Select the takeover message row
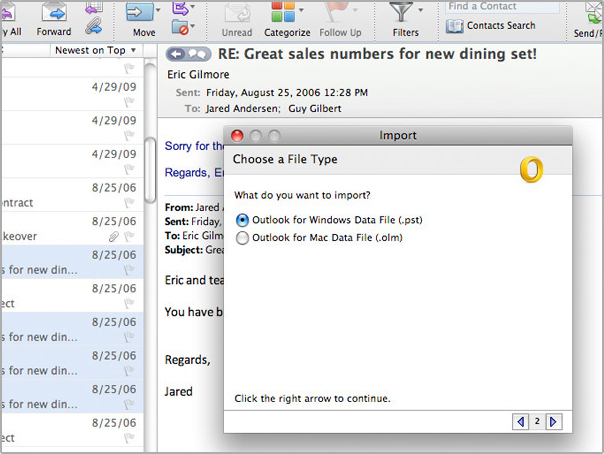 tap(72, 228)
